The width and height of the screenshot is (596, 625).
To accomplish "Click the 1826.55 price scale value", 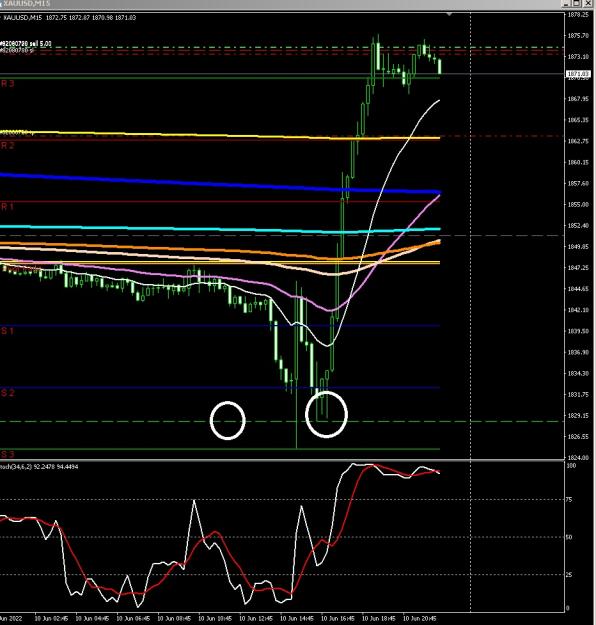I will (578, 436).
